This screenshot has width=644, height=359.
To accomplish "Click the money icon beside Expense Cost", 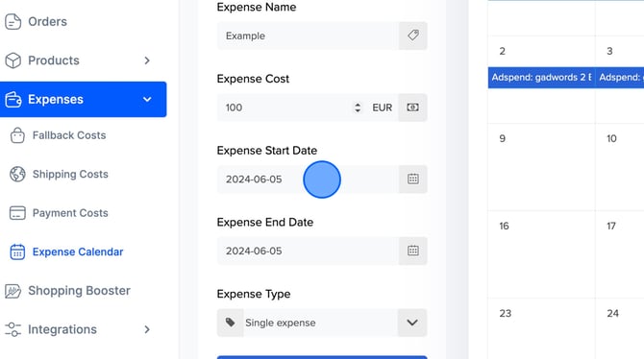I will point(412,108).
